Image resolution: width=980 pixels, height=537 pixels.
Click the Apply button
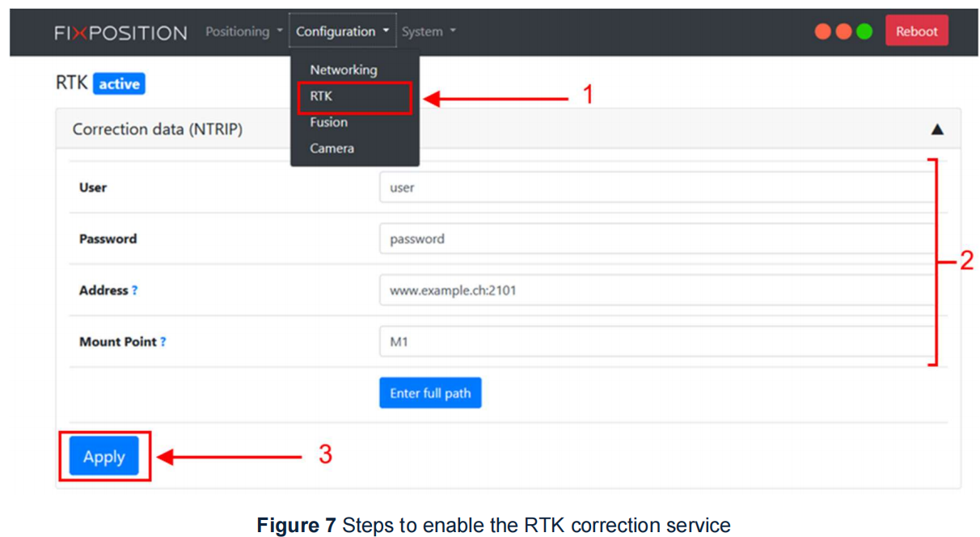tap(103, 455)
